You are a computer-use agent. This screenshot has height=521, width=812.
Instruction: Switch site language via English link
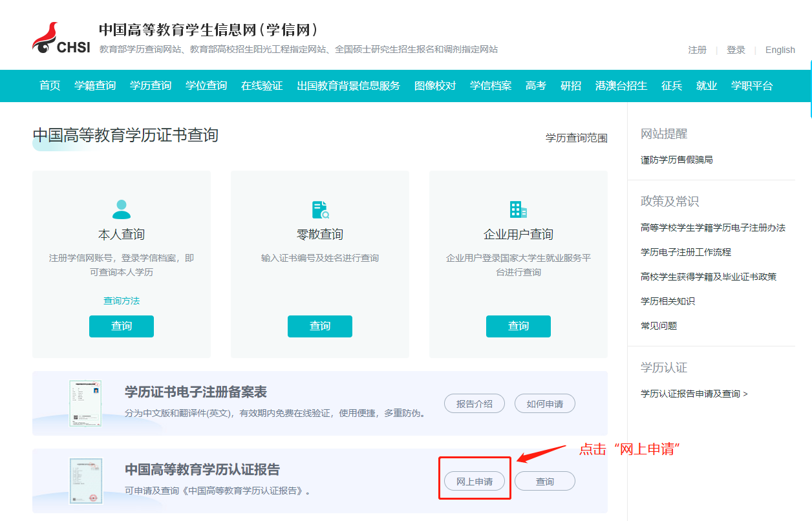[780, 49]
